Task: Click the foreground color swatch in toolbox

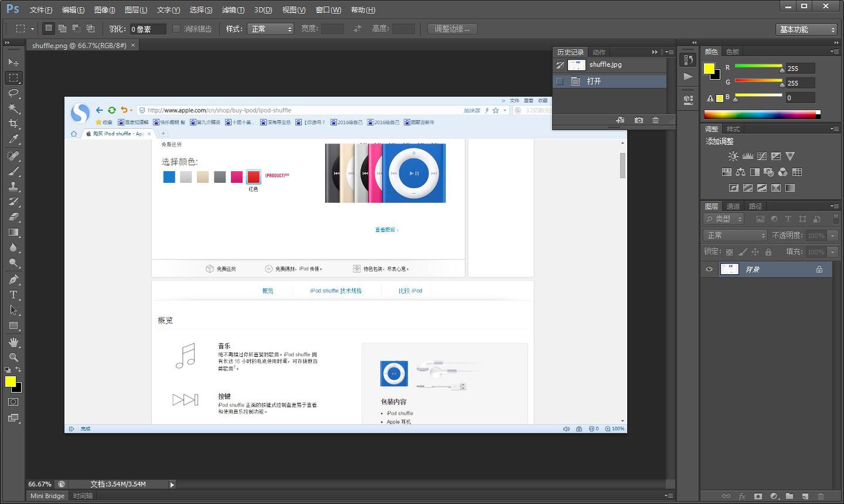Action: 10,382
